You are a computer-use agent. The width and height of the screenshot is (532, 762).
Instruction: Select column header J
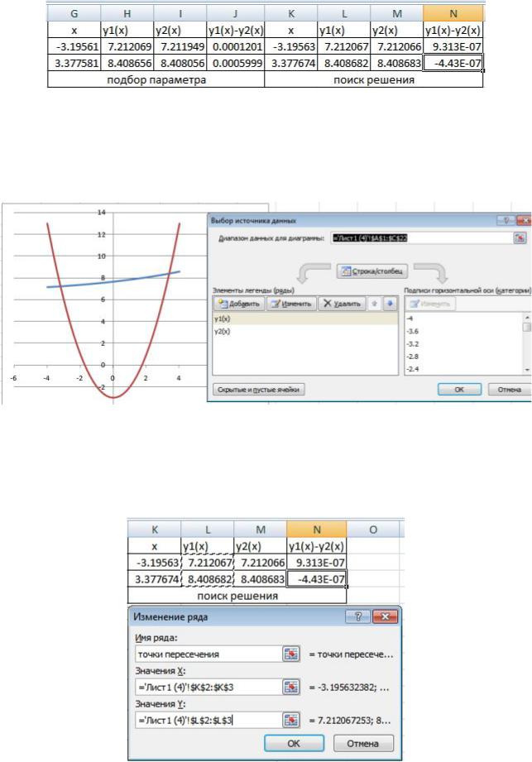coord(235,13)
